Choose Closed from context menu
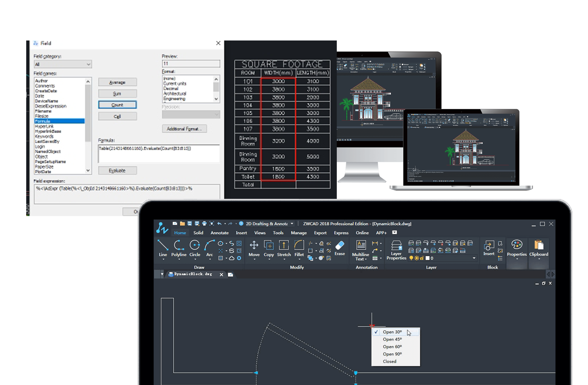 (396, 361)
